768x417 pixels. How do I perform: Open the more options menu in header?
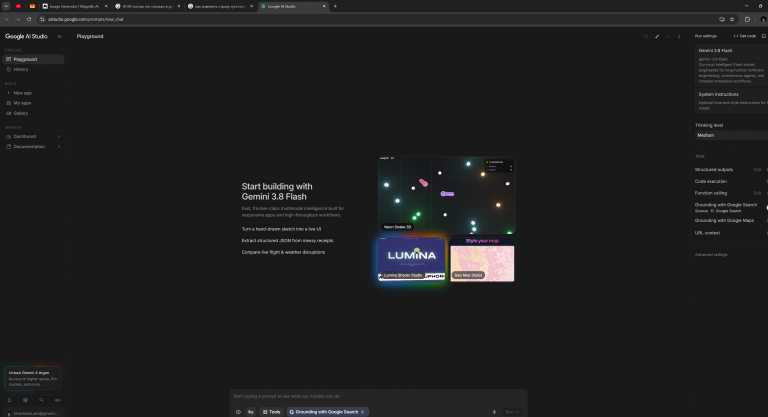[679, 36]
